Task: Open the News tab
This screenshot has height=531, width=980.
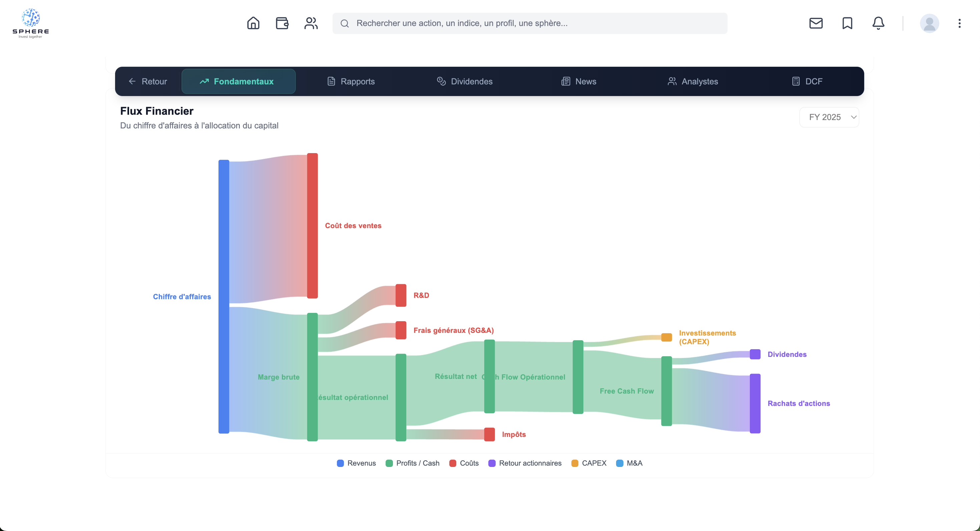Action: coord(579,81)
